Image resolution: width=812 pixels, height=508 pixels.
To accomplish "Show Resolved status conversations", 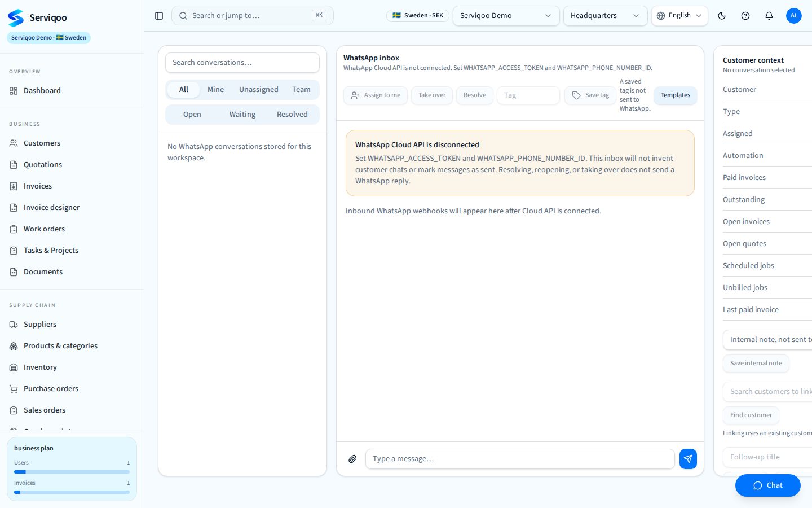I will pyautogui.click(x=292, y=115).
